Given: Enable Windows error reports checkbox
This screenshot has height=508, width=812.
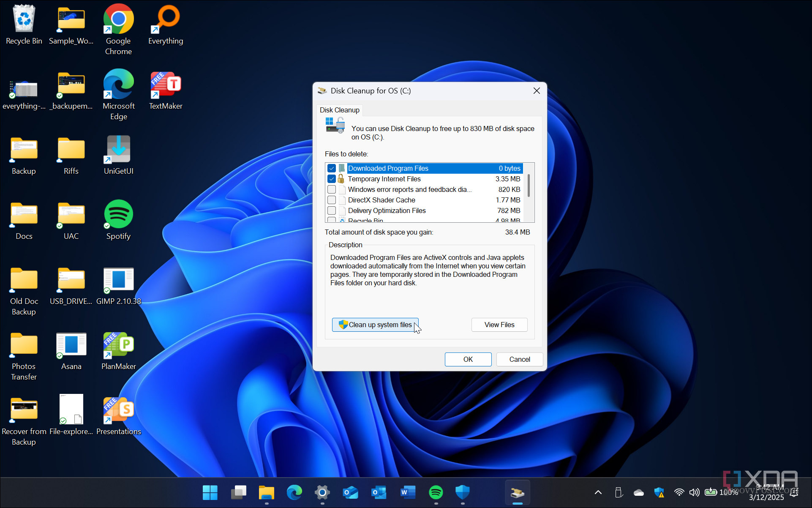Looking at the screenshot, I should [x=332, y=189].
